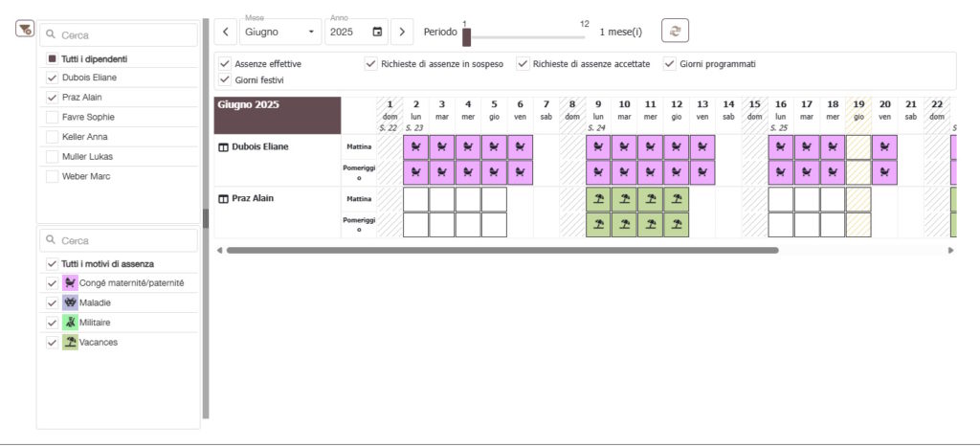Select Dubois Eliane morning absence on 17 June
980x447 pixels.
pyautogui.click(x=807, y=147)
